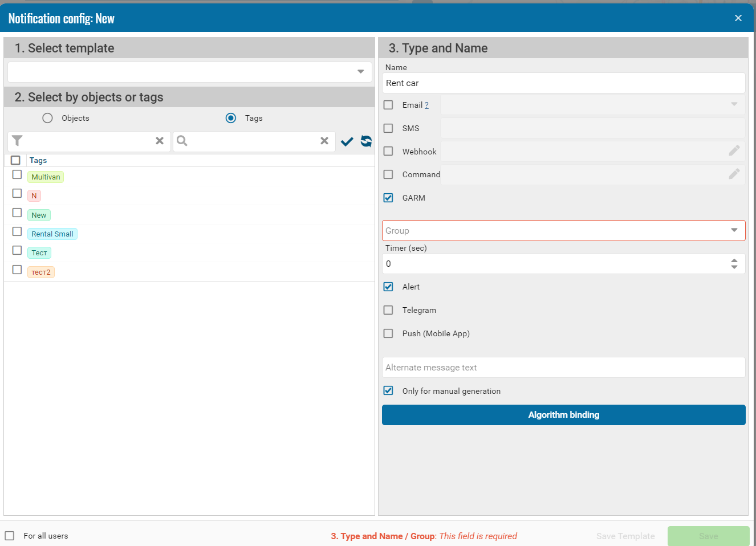The image size is (756, 546).
Task: Apply selection with the checkmark icon
Action: point(347,141)
